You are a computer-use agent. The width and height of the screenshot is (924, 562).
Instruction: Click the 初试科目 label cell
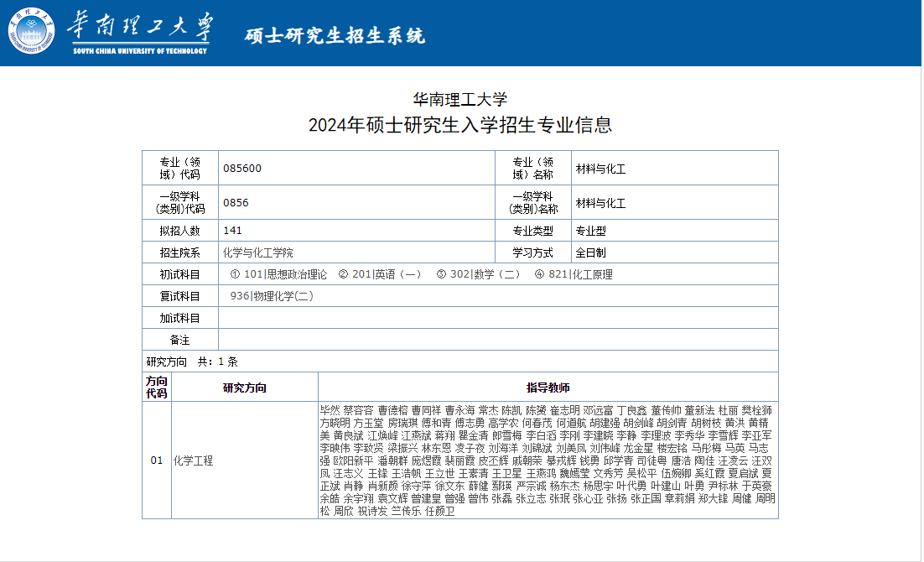pyautogui.click(x=179, y=274)
